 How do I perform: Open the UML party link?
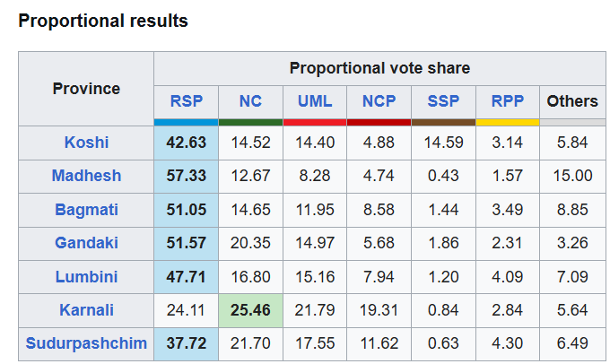click(315, 101)
